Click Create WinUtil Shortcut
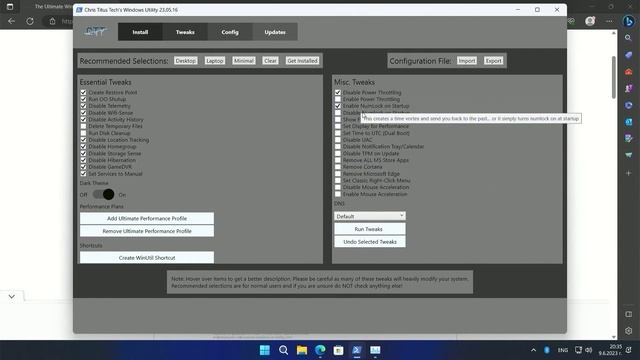640x360 pixels. point(147,258)
